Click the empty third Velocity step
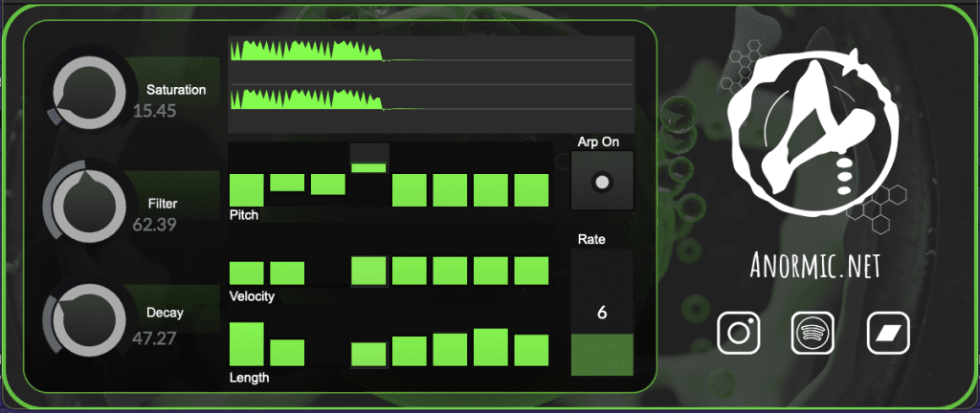 (328, 271)
